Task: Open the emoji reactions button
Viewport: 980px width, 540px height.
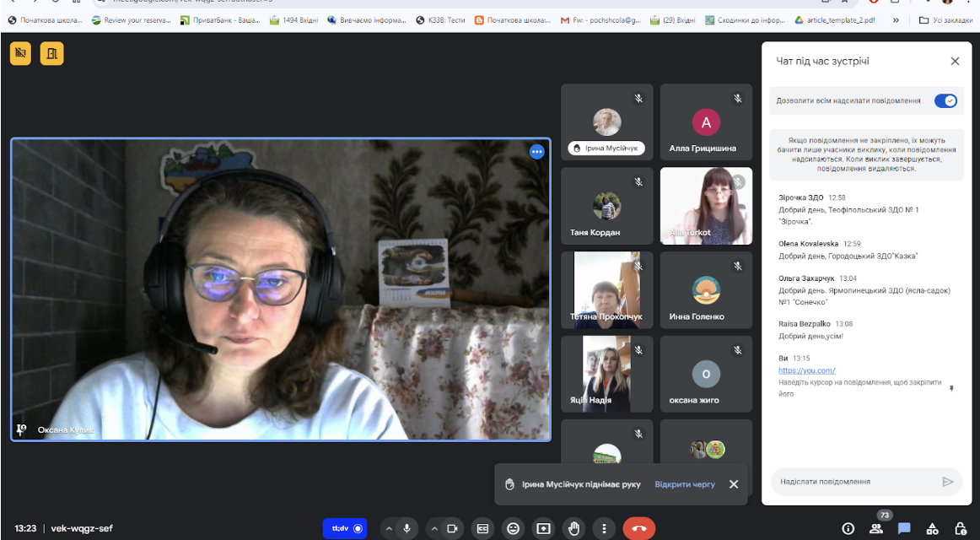Action: click(513, 528)
